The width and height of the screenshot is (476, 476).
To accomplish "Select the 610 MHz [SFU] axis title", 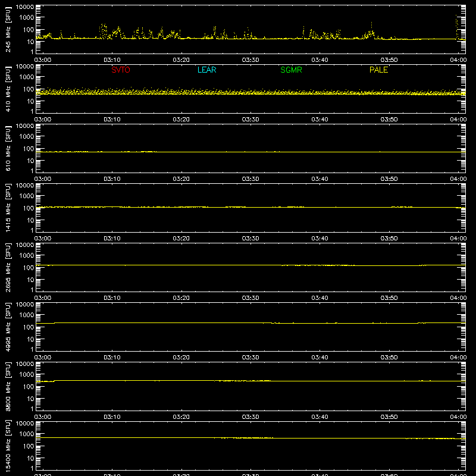I will point(8,148).
